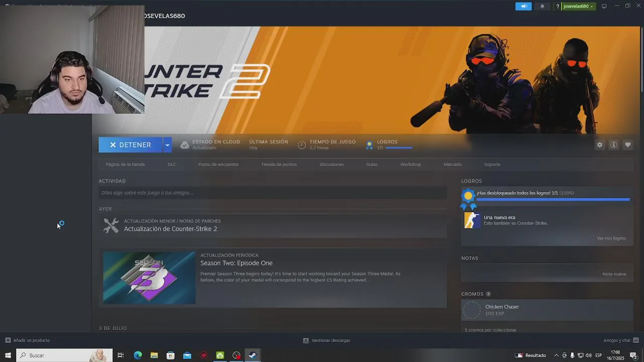Open the Soporte tab
This screenshot has width=644, height=362.
492,164
